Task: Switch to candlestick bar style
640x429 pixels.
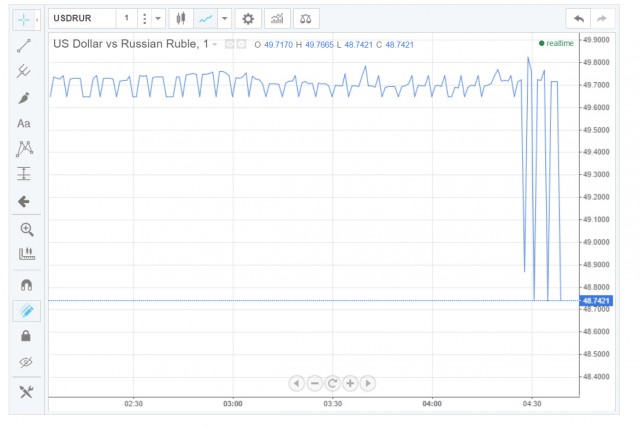Action: click(181, 18)
